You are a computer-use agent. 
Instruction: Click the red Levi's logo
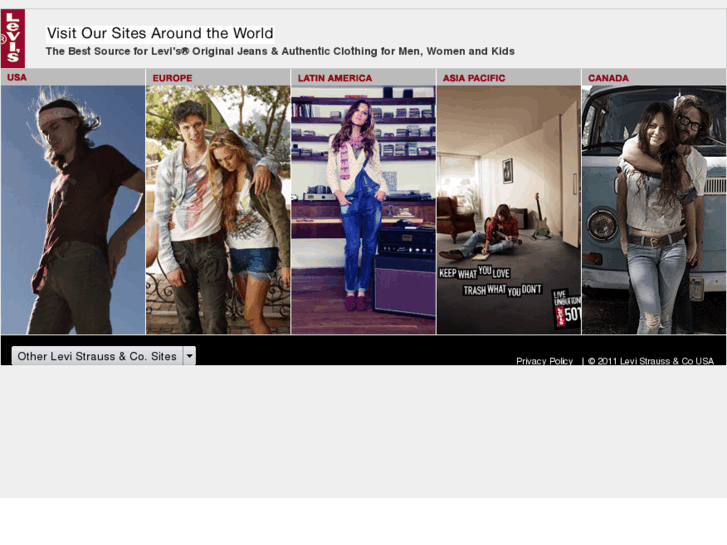point(13,38)
